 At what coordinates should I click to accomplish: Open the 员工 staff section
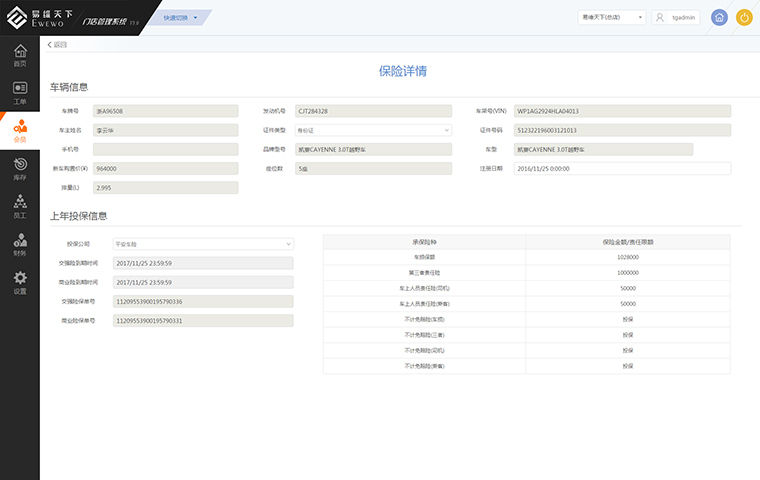[x=19, y=207]
